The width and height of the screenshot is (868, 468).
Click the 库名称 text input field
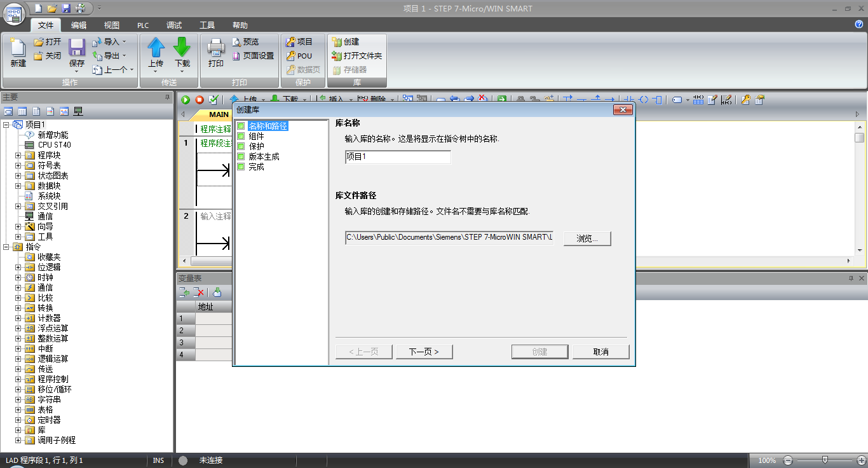coord(398,156)
